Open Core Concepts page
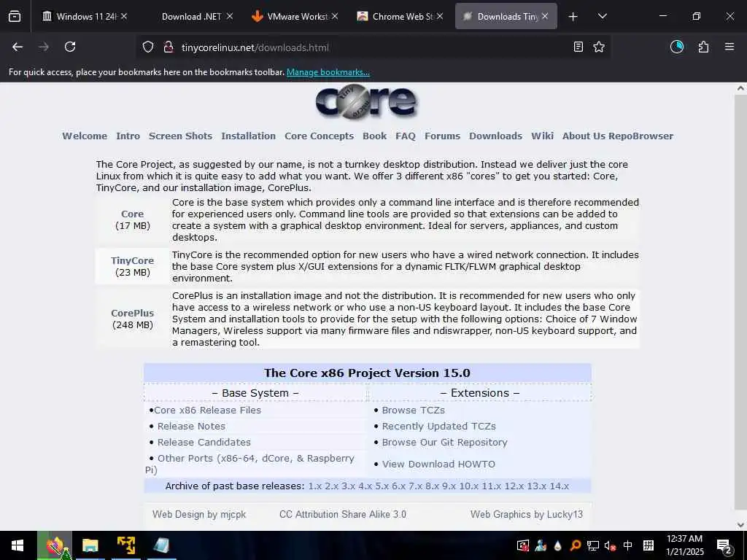 (x=320, y=136)
